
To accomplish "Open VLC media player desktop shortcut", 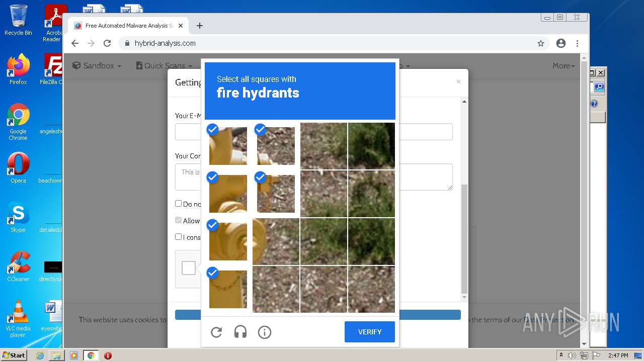I will pyautogui.click(x=18, y=319).
